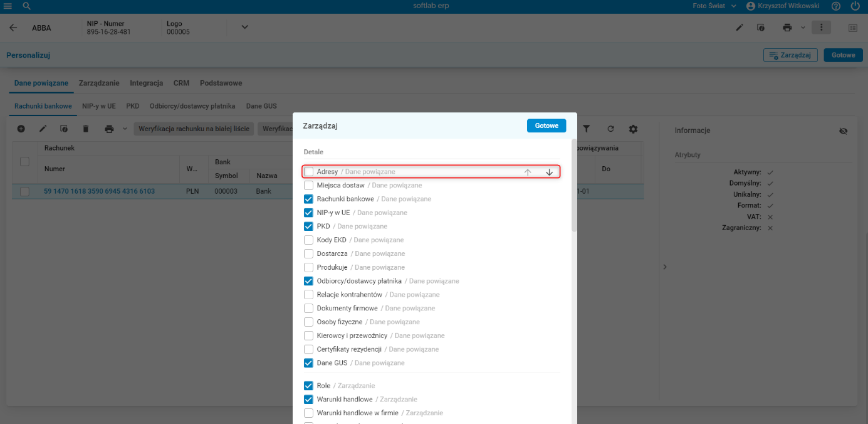Switch to the Integracja tab

pos(147,83)
